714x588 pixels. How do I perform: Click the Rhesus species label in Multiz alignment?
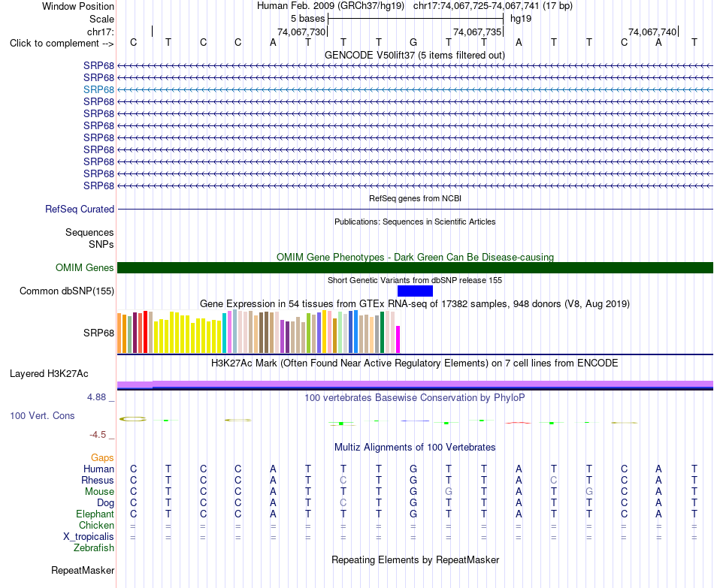point(98,480)
